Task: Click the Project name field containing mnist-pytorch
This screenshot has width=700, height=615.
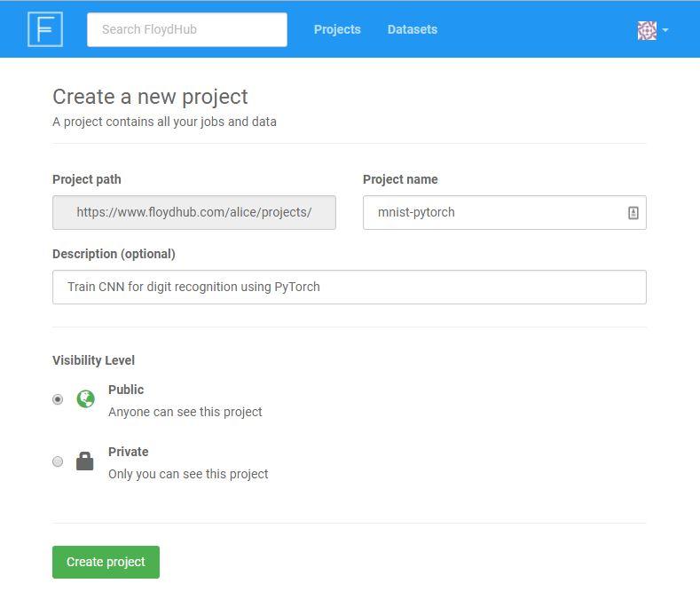Action: click(x=492, y=213)
